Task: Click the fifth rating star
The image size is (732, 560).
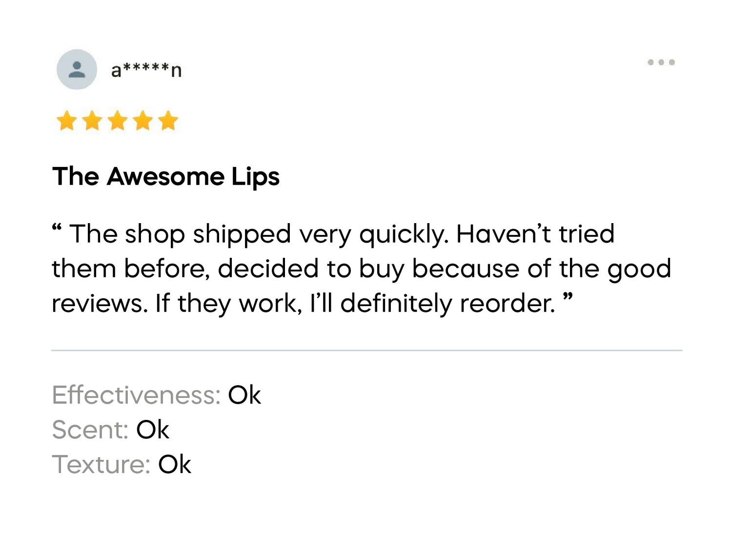Action: click(x=168, y=121)
